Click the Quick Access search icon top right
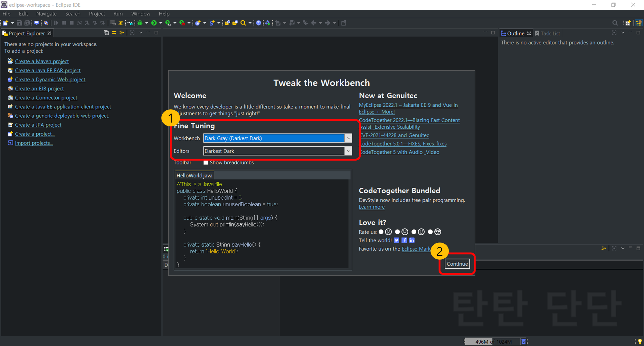This screenshot has height=346, width=644. pos(615,23)
